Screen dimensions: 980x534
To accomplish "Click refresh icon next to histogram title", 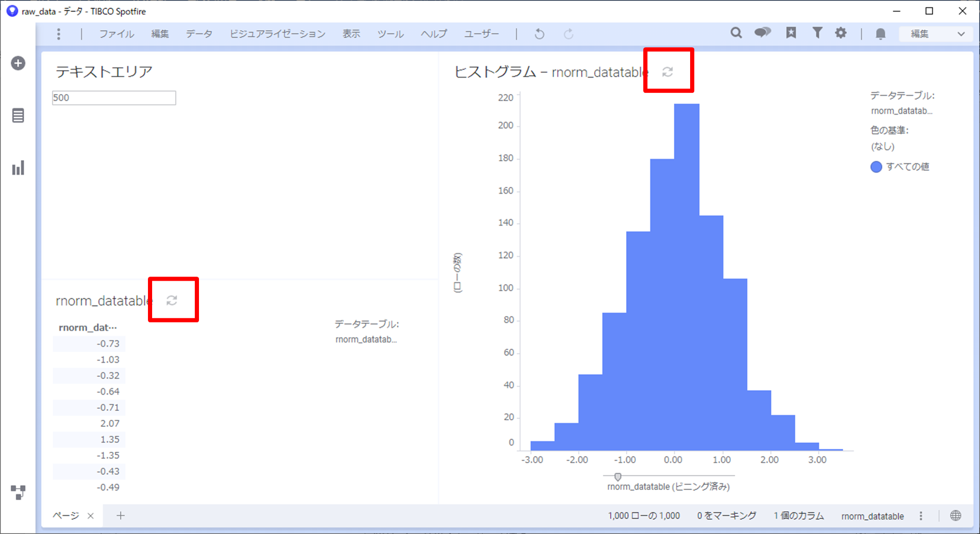I will tap(667, 71).
